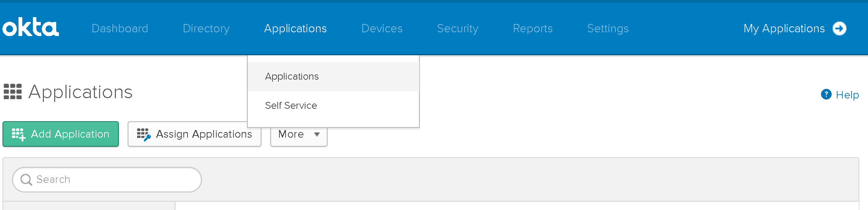The height and width of the screenshot is (210, 868).
Task: Click the grid-key icon on Assign Applications
Action: click(x=144, y=134)
